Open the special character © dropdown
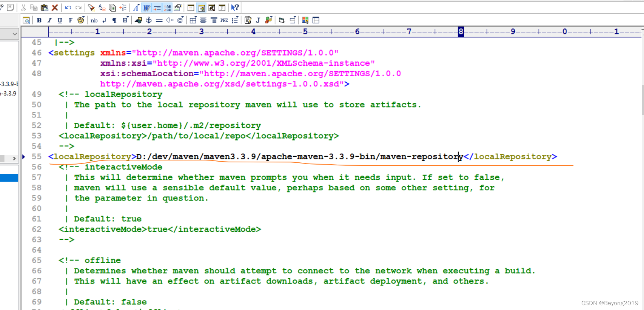The height and width of the screenshot is (310, 644). (180, 20)
